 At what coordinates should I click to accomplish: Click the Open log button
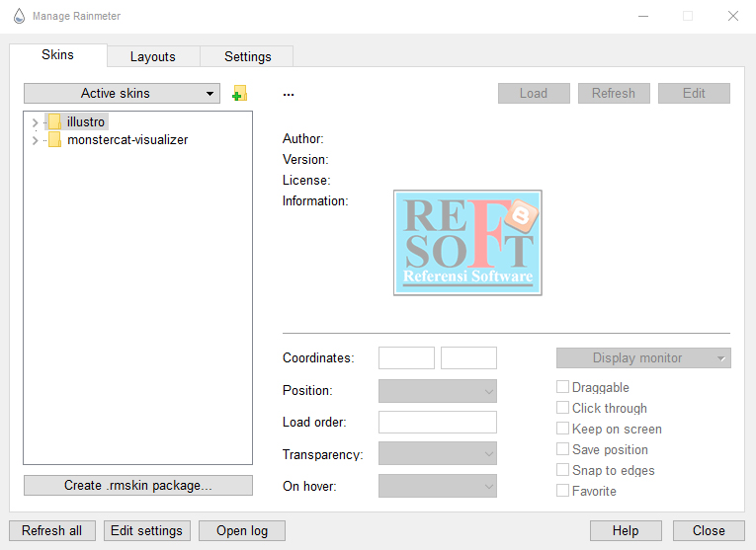pos(242,530)
